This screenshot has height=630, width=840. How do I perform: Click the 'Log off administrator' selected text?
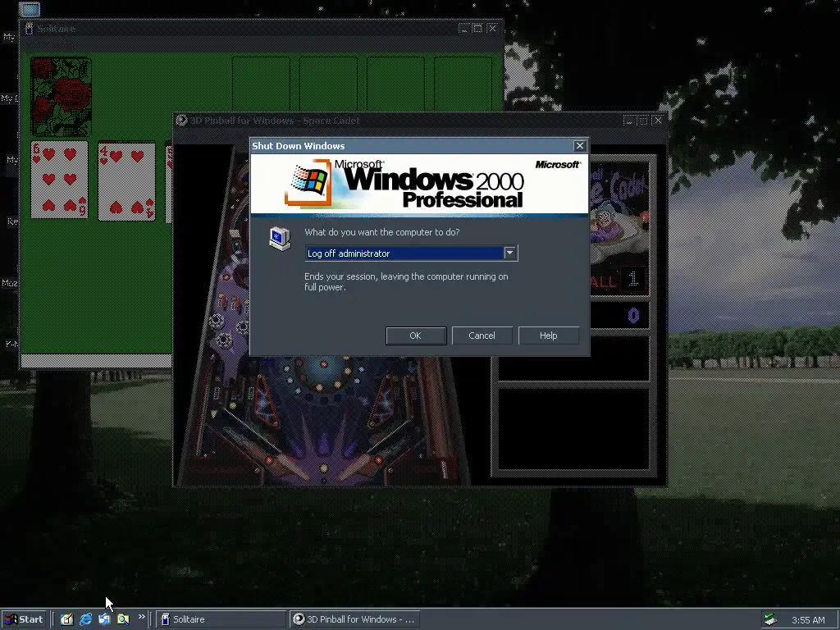point(349,253)
